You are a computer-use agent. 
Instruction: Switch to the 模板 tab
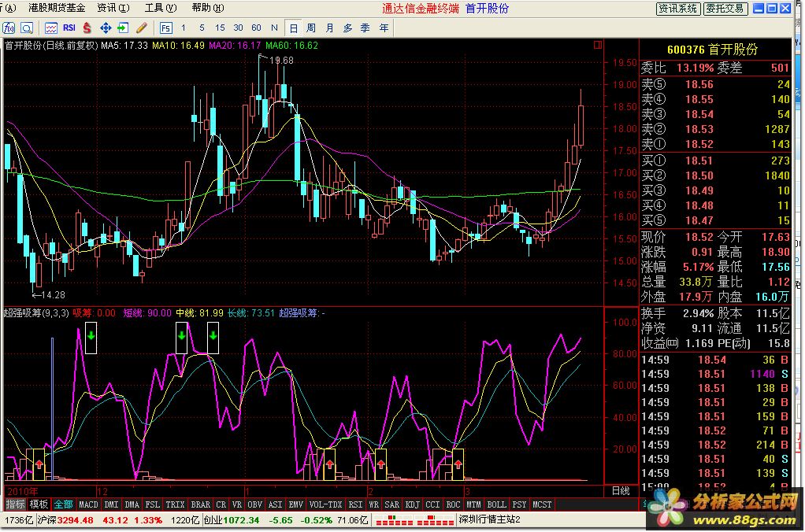39,504
